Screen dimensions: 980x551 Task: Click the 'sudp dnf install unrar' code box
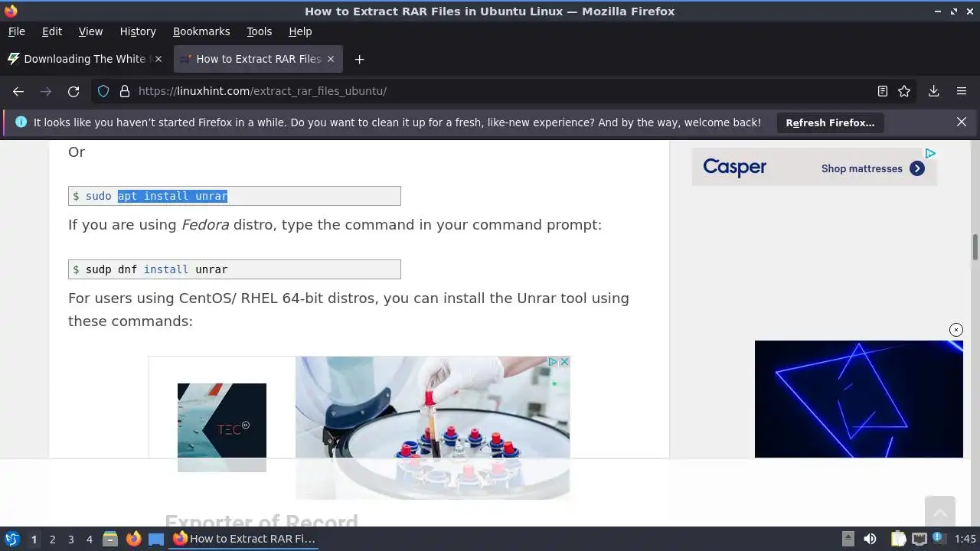click(234, 269)
